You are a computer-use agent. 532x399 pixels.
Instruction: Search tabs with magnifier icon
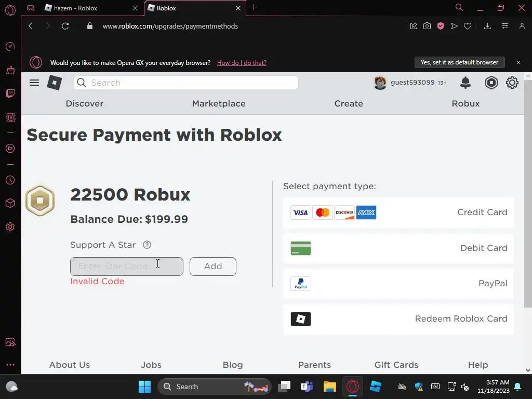[x=459, y=7]
